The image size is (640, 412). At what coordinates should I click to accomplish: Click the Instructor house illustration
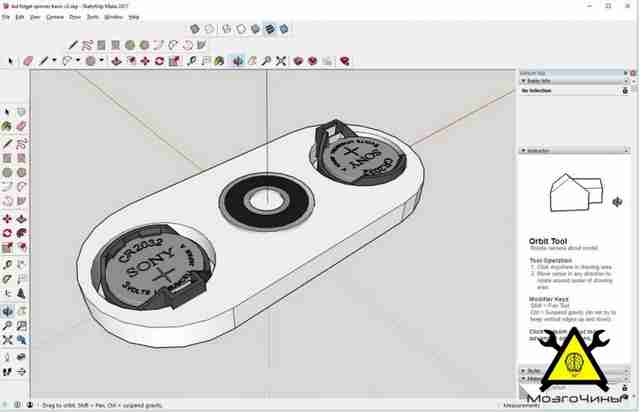tap(576, 193)
